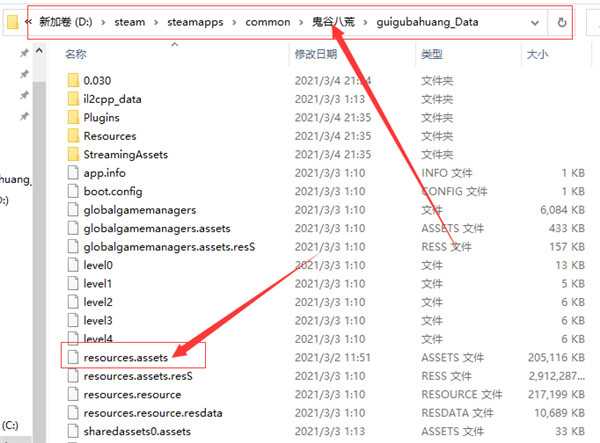Go to steamapps in the breadcrumb path
600x443 pixels.
195,22
